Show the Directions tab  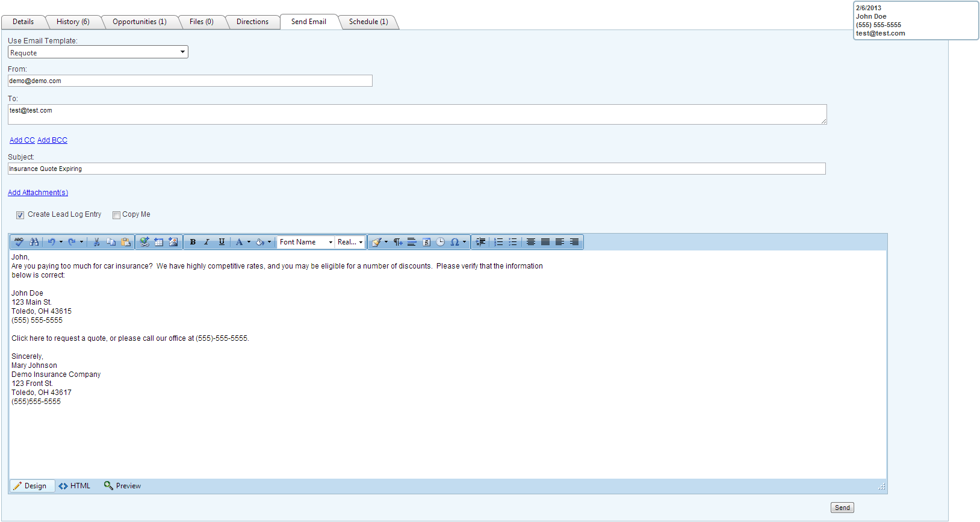(253, 22)
